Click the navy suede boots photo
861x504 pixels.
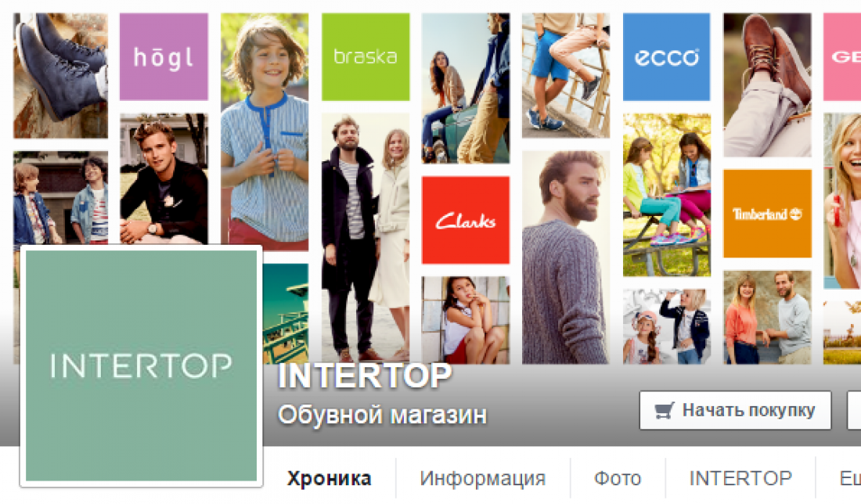pyautogui.click(x=60, y=76)
